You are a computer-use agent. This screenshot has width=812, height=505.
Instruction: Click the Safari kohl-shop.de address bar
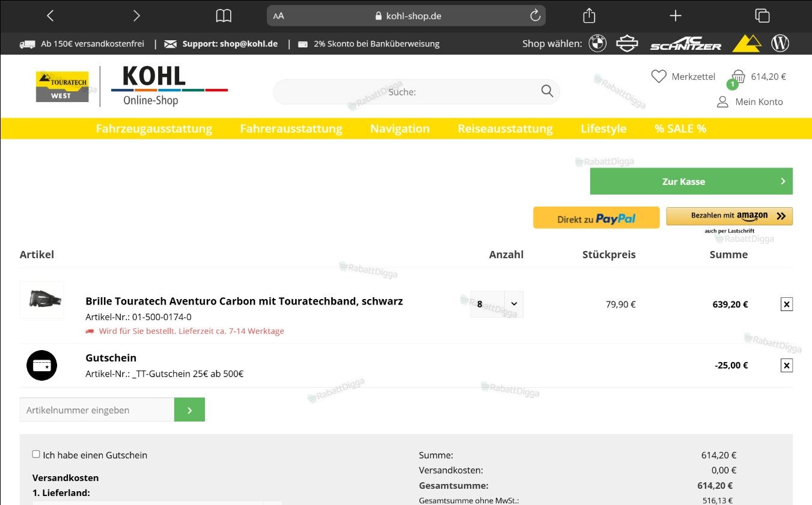[406, 16]
